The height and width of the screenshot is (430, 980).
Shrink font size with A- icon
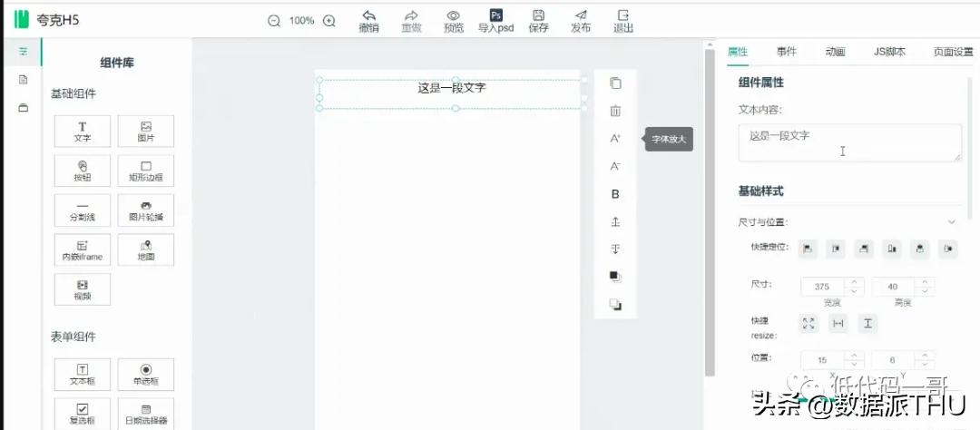click(x=615, y=166)
